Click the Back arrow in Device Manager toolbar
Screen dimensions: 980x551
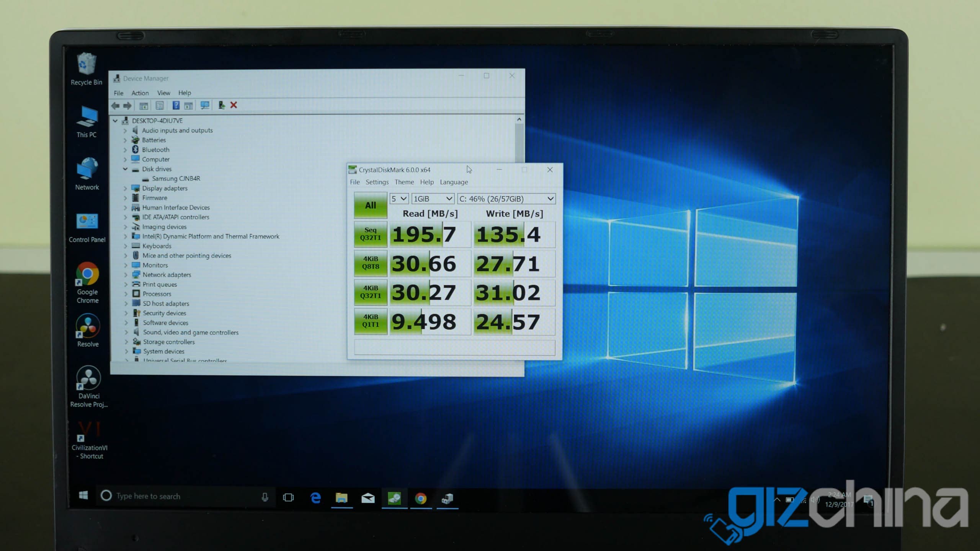pyautogui.click(x=115, y=106)
